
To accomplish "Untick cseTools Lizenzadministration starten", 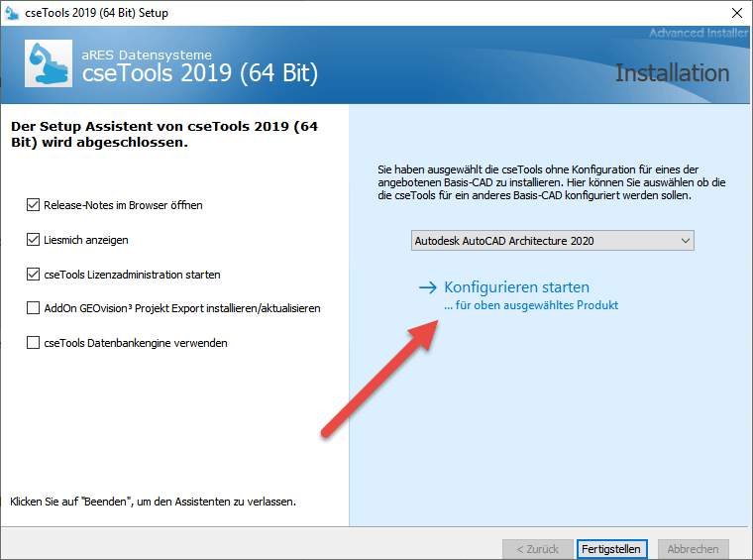I will click(x=35, y=275).
